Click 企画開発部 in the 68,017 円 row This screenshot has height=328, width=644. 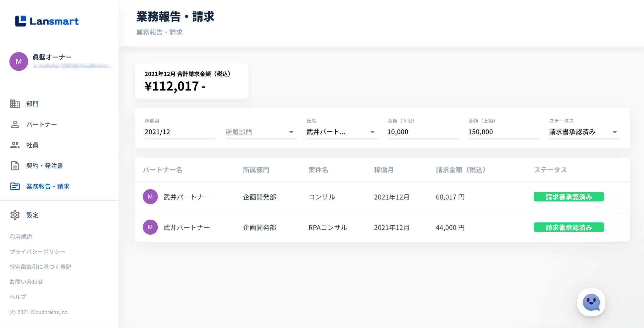point(260,197)
